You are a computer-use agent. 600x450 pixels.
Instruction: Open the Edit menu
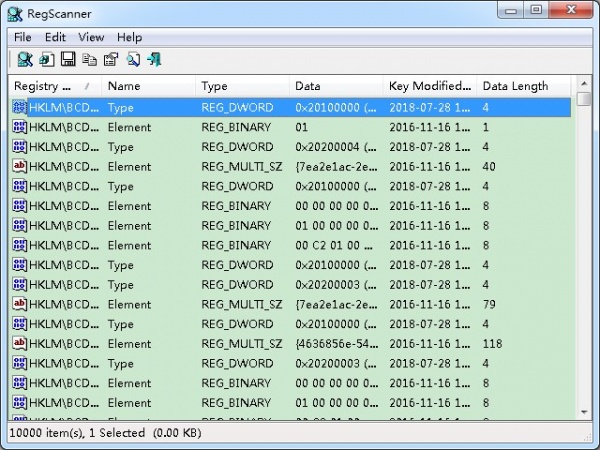pos(55,38)
